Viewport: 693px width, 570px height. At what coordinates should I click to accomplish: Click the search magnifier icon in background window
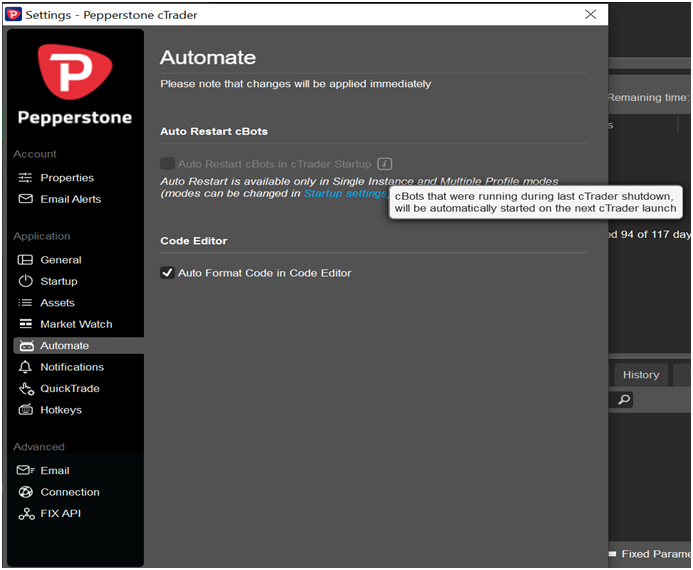[x=624, y=400]
